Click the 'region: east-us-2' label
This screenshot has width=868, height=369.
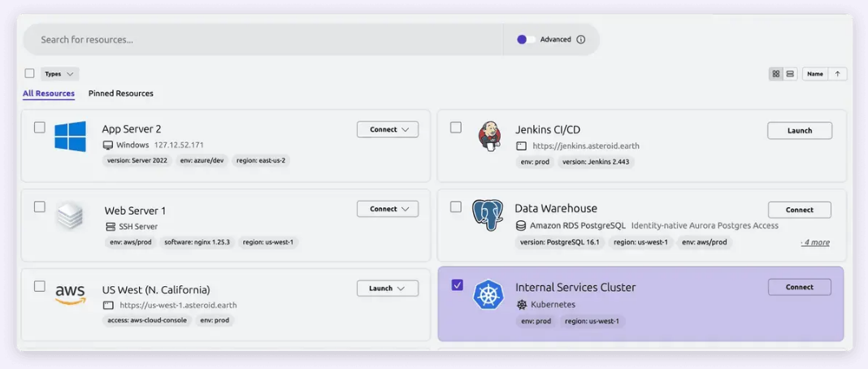pyautogui.click(x=261, y=160)
